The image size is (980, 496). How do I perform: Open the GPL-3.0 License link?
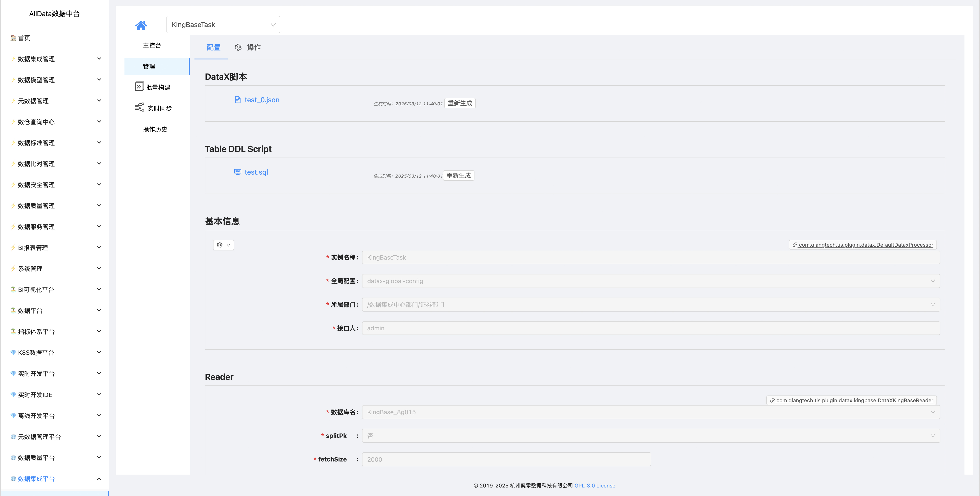[x=595, y=485]
